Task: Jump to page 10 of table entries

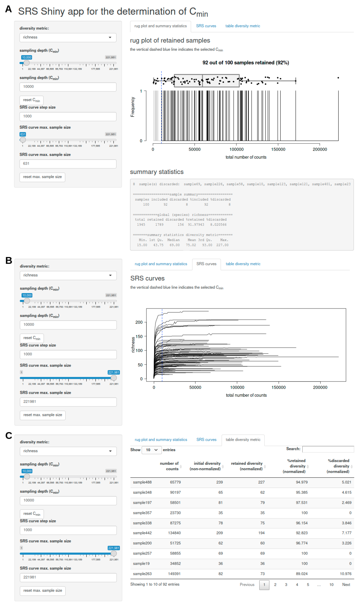Action: (x=331, y=585)
